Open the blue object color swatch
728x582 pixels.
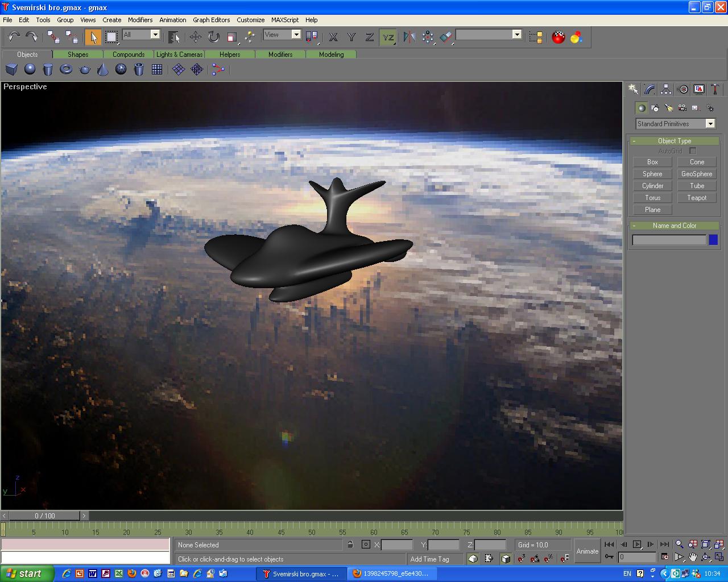click(713, 240)
